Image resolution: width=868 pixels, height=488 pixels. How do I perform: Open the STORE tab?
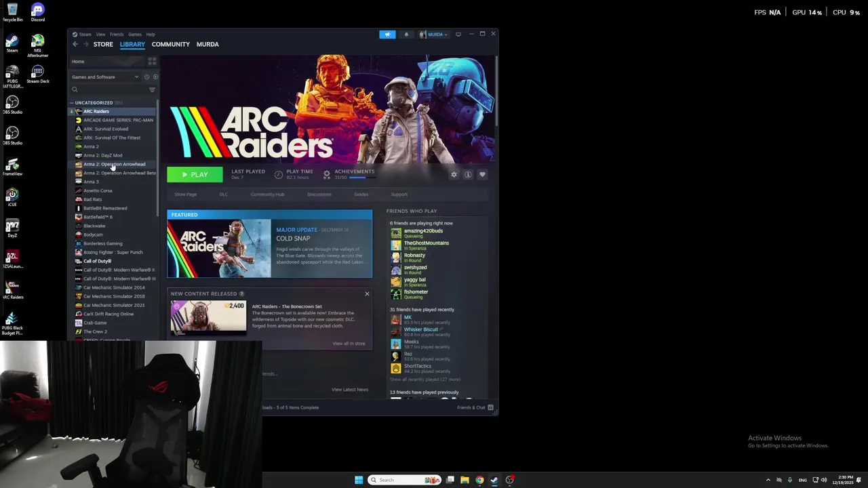[x=103, y=44]
